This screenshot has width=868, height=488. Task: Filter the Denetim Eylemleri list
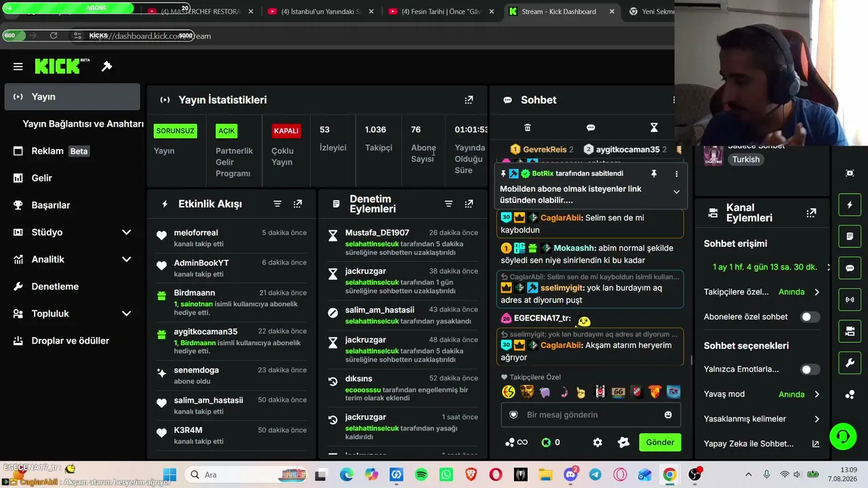(x=448, y=204)
